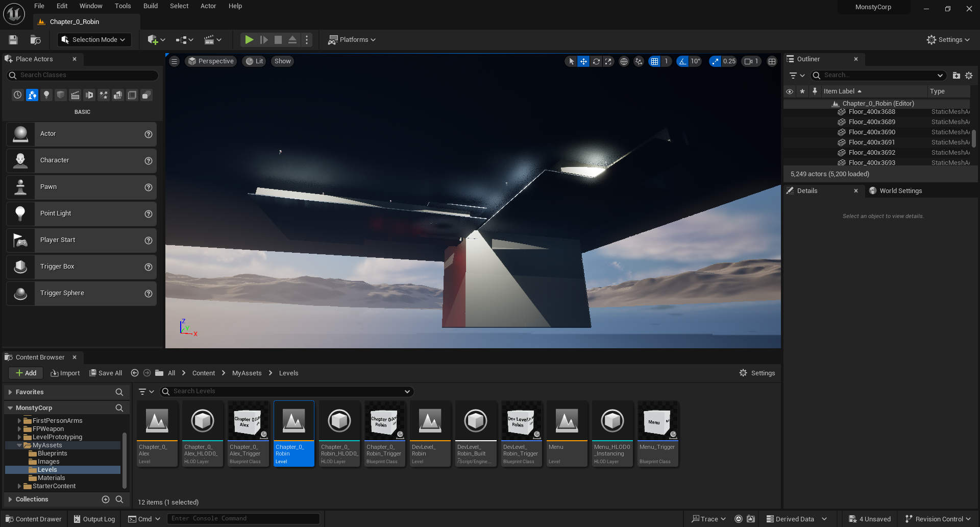The height and width of the screenshot is (527, 980).
Task: Activate the Select objects arrow tool
Action: coord(571,61)
